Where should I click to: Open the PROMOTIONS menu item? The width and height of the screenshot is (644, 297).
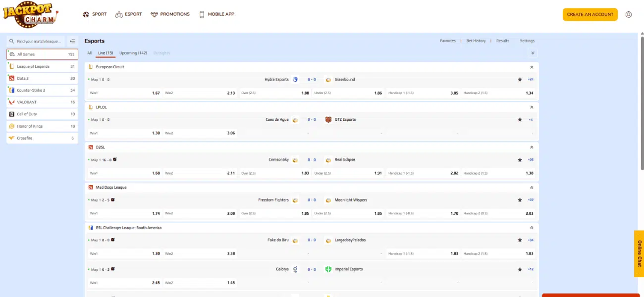[170, 14]
